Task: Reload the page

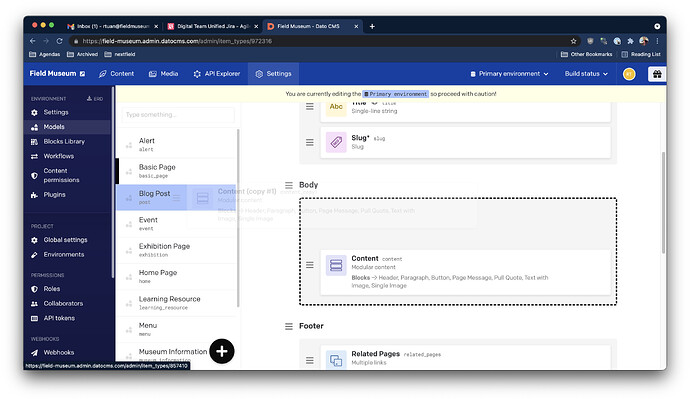Action: [x=59, y=41]
